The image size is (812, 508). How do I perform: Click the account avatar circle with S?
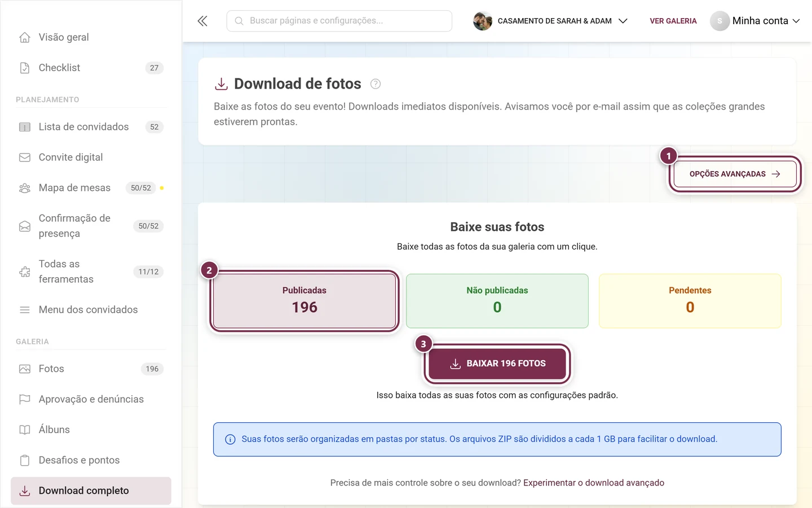(720, 21)
